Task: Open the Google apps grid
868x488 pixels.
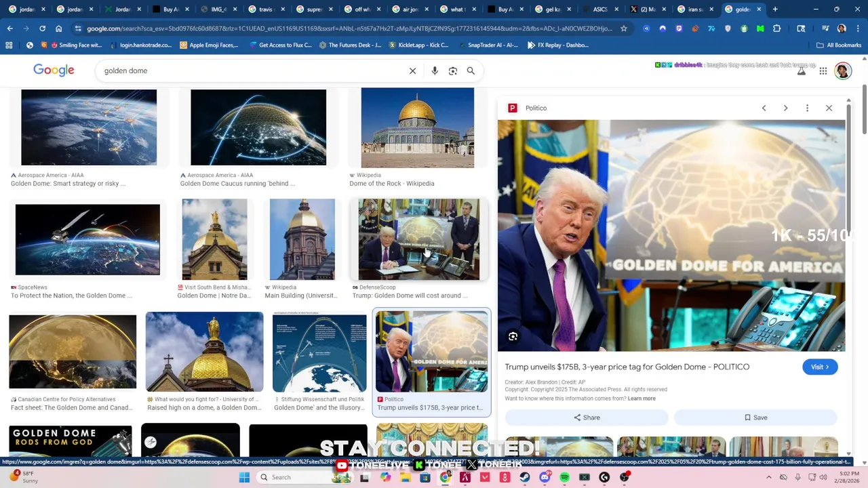Action: pos(823,70)
